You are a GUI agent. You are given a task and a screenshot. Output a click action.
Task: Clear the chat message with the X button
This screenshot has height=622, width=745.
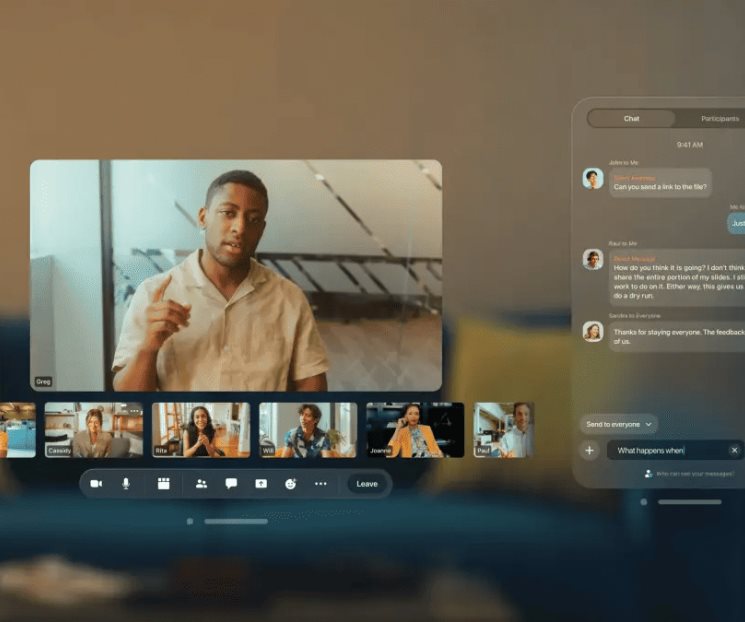pos(735,450)
